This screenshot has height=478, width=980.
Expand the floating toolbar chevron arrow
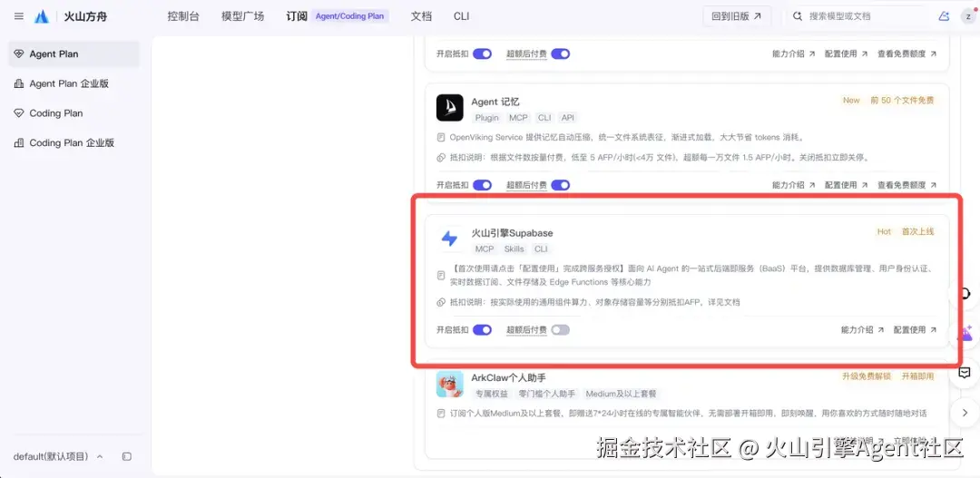click(965, 413)
